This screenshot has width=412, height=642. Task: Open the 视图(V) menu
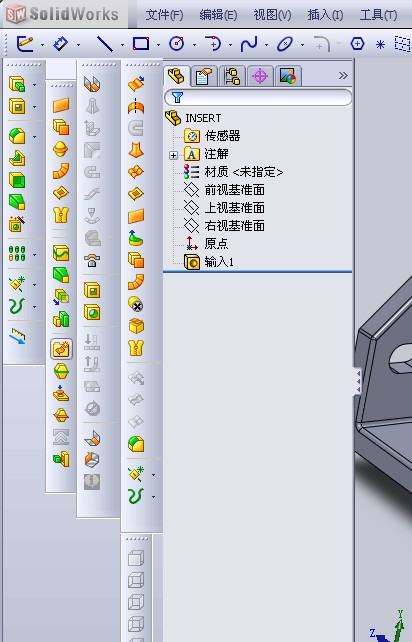click(272, 15)
